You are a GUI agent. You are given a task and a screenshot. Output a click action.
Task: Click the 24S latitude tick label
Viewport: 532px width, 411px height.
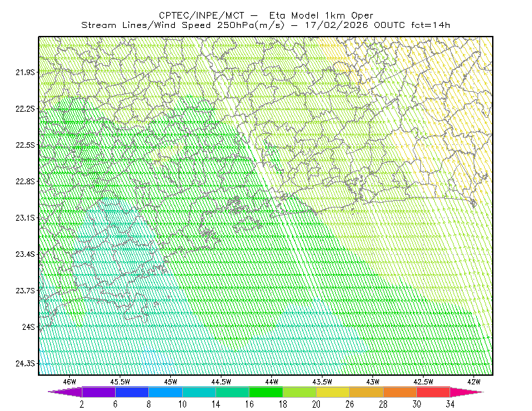tap(29, 327)
